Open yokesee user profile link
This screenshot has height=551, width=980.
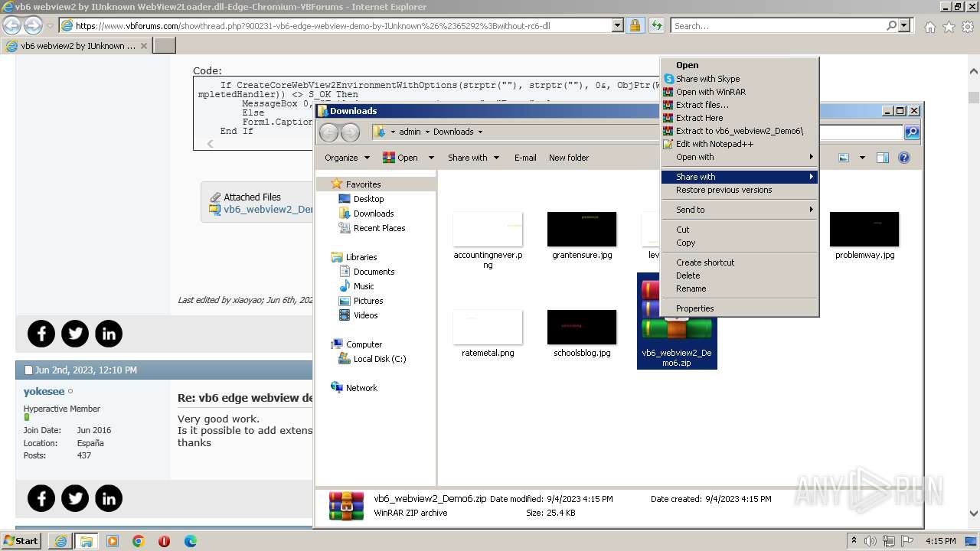(x=44, y=392)
